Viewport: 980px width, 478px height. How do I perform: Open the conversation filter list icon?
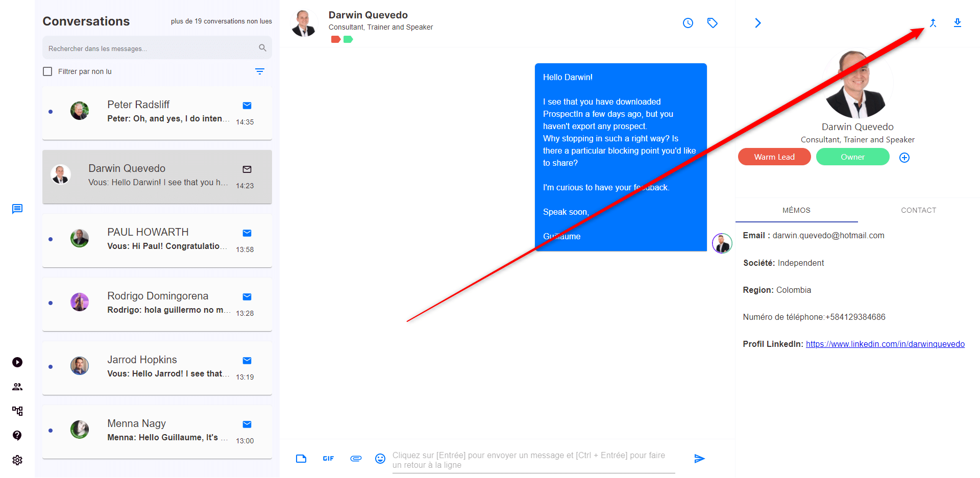coord(260,71)
